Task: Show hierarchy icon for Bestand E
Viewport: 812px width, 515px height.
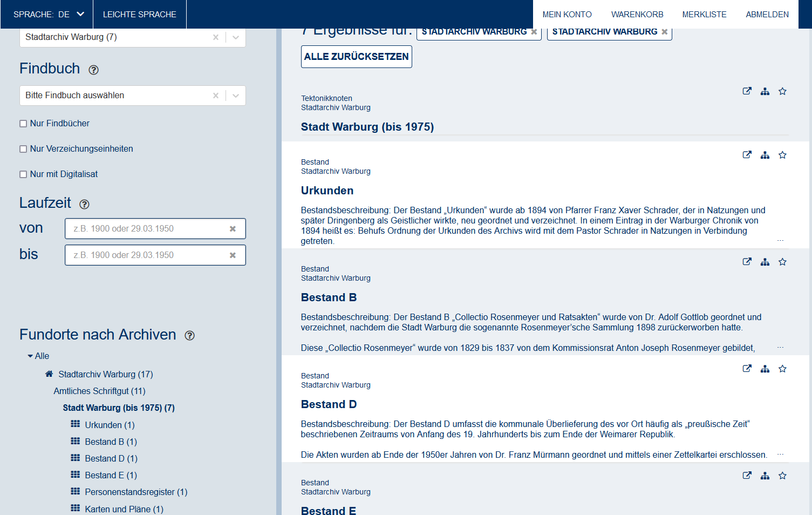Action: (x=765, y=476)
